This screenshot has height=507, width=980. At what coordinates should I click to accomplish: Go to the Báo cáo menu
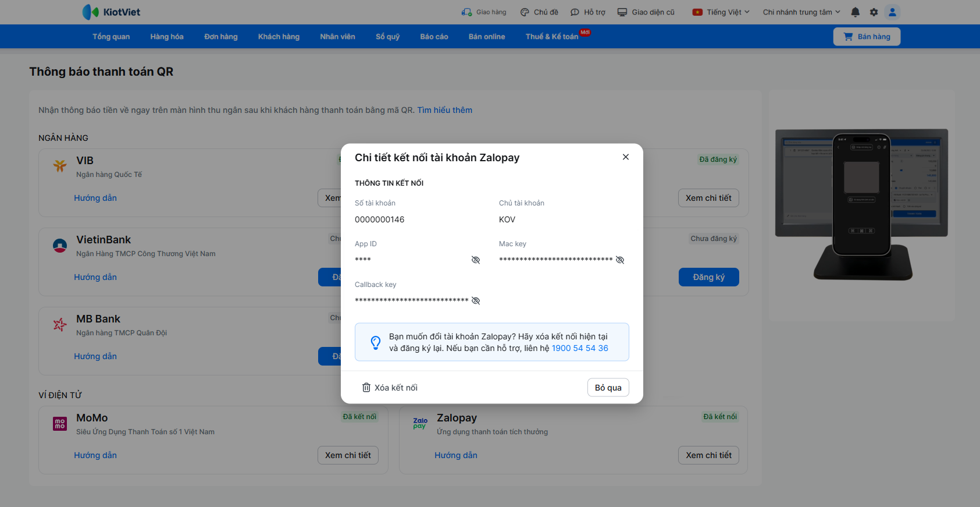pyautogui.click(x=434, y=37)
